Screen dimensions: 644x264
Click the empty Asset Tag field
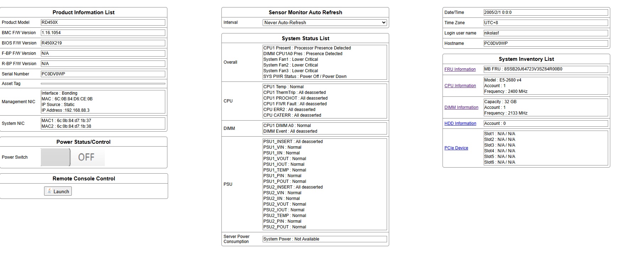pos(103,84)
